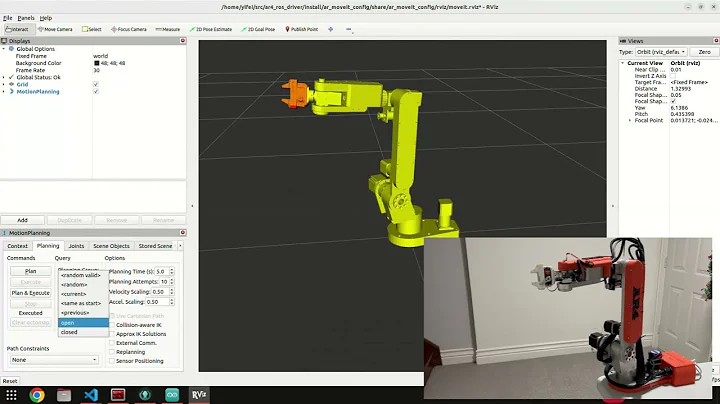Open the Help menu
This screenshot has height=404, width=720.
[45, 18]
